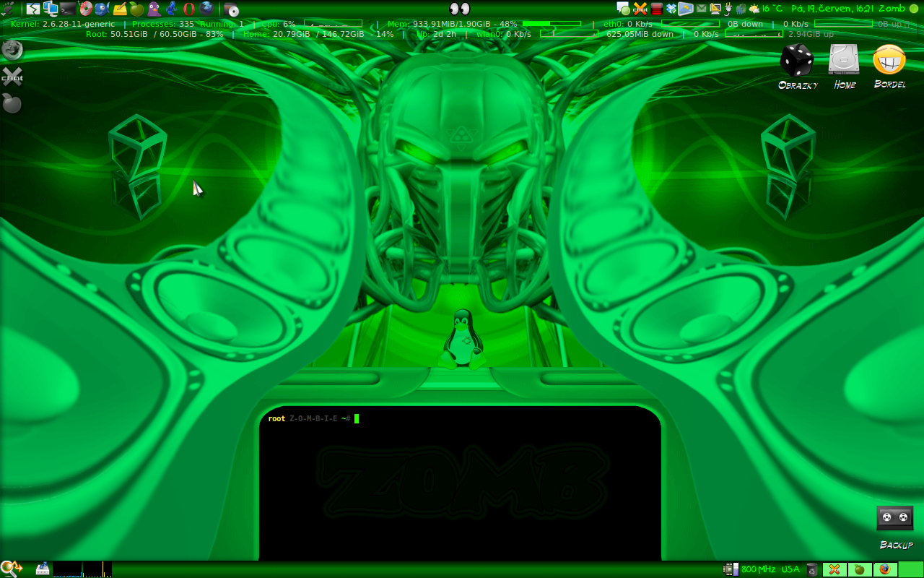
Task: Click the show desktop green box
Action: (x=911, y=569)
